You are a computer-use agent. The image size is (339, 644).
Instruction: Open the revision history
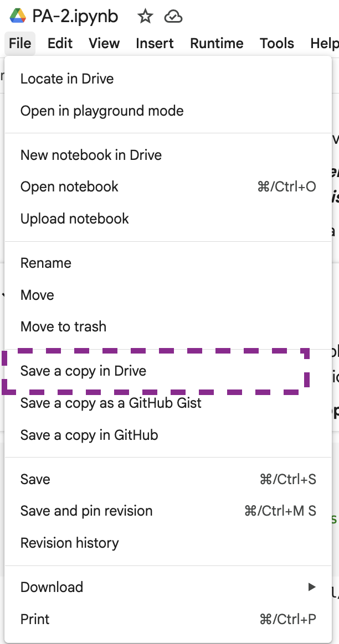click(69, 543)
